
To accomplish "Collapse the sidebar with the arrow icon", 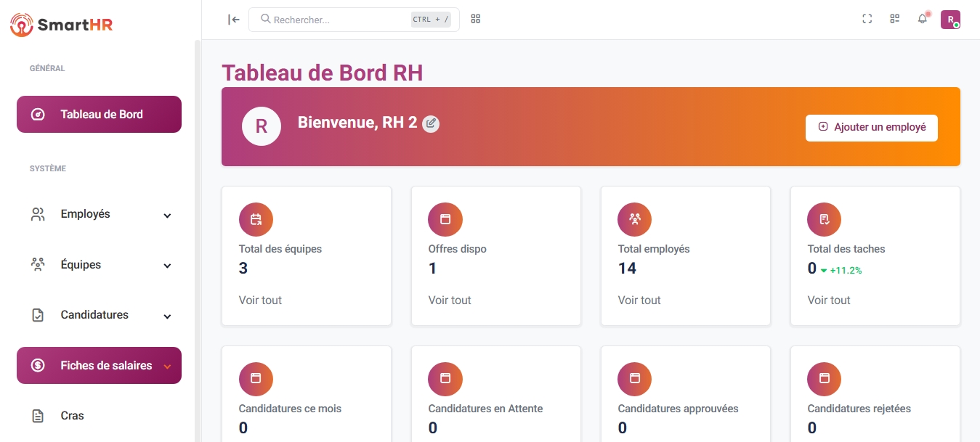I will click(x=233, y=19).
